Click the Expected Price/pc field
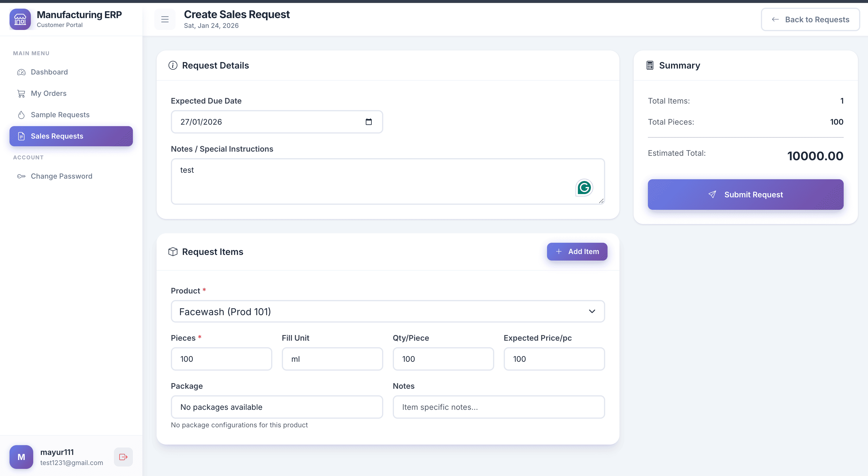This screenshot has width=868, height=476. (554, 359)
